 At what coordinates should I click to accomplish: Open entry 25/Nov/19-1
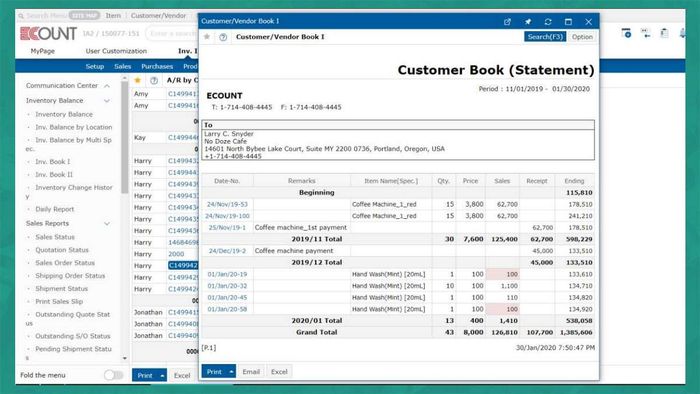tap(227, 227)
